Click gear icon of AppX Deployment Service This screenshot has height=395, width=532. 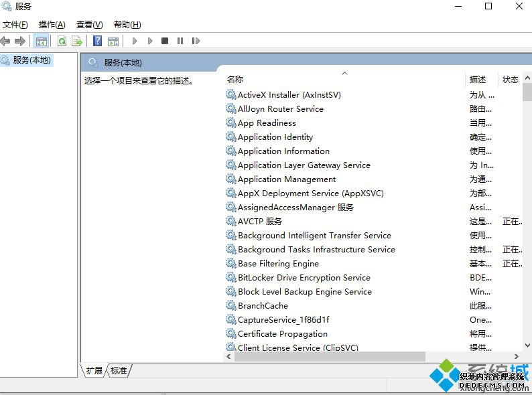pyautogui.click(x=230, y=193)
